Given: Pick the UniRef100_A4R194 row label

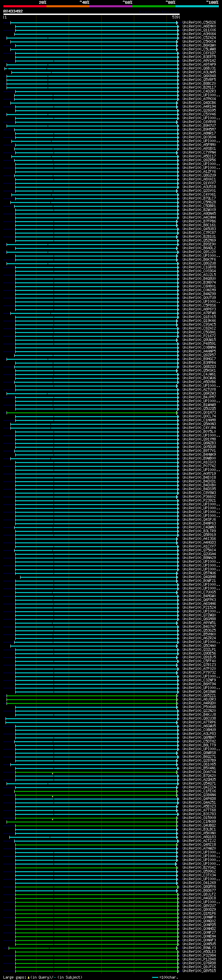Looking at the screenshot, I should point(199,106).
